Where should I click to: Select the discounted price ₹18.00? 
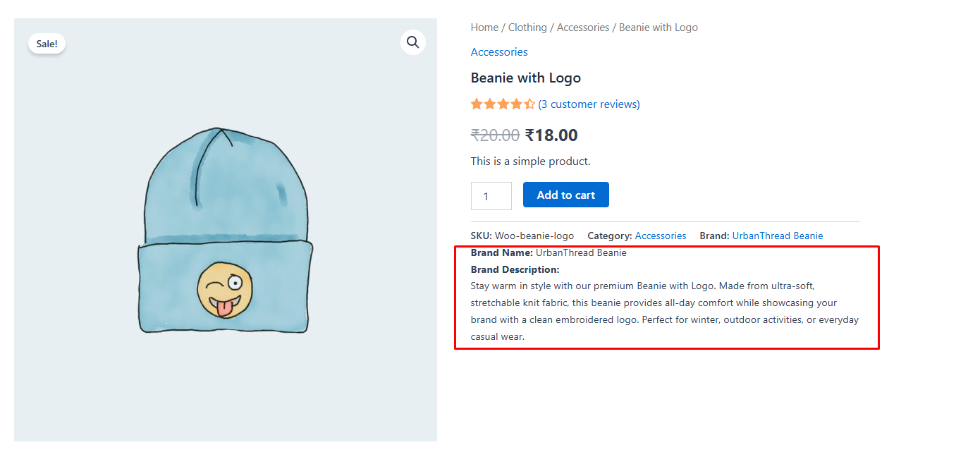click(551, 135)
